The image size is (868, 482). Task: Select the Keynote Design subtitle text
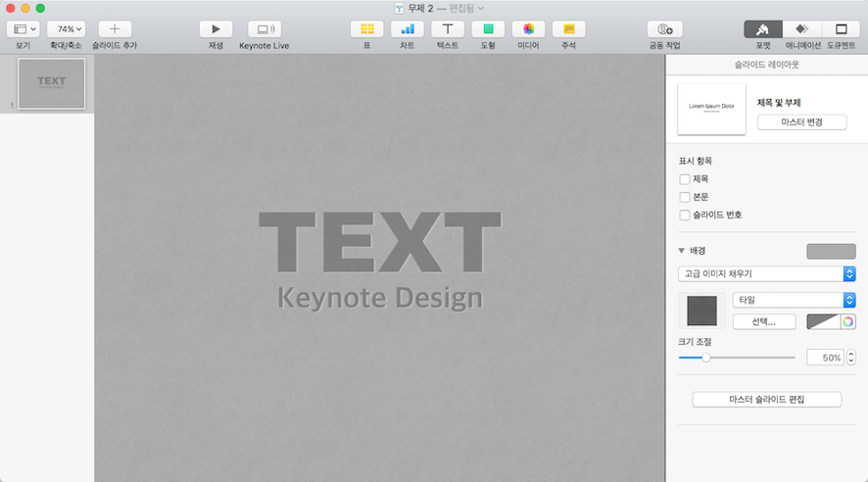click(x=380, y=298)
